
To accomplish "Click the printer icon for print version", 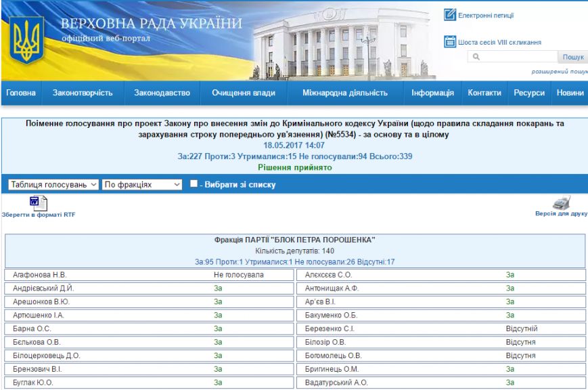I will (562, 202).
